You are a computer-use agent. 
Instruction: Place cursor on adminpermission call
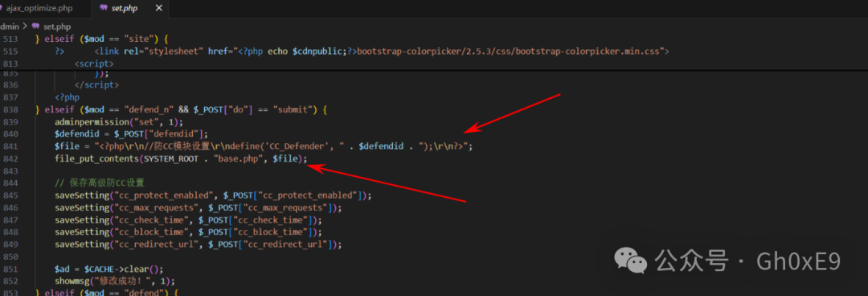click(118, 122)
